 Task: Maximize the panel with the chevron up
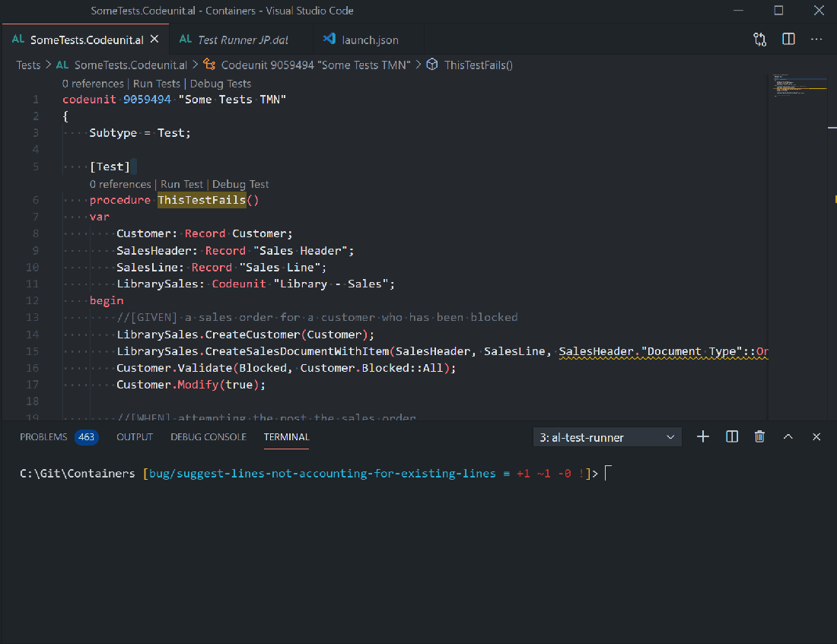click(788, 436)
